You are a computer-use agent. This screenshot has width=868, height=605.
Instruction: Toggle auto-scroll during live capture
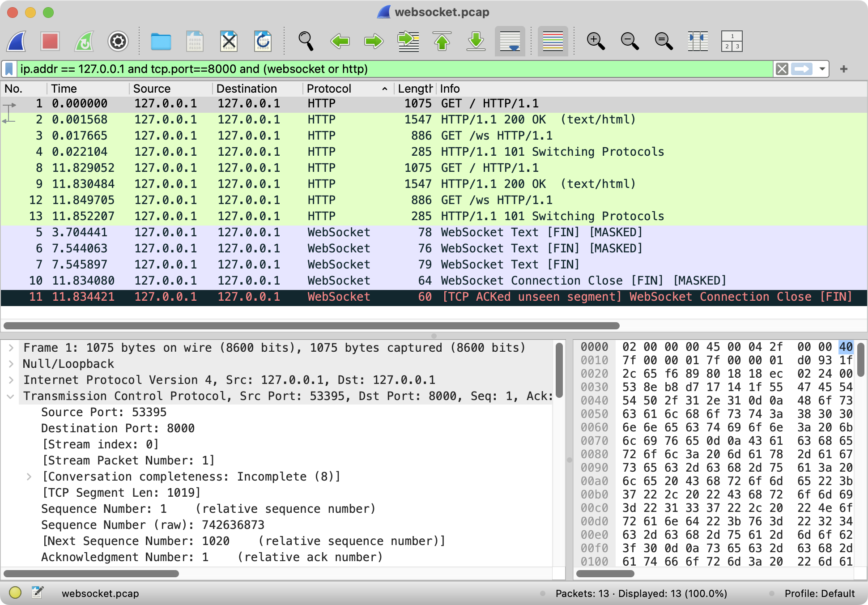(510, 41)
